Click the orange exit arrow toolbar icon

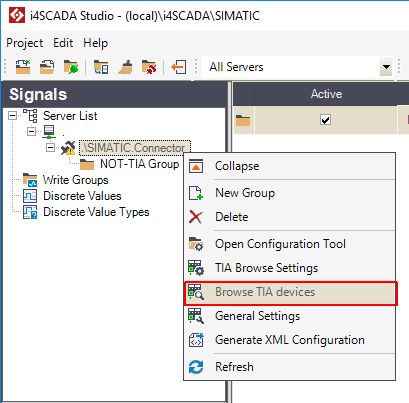[x=179, y=67]
